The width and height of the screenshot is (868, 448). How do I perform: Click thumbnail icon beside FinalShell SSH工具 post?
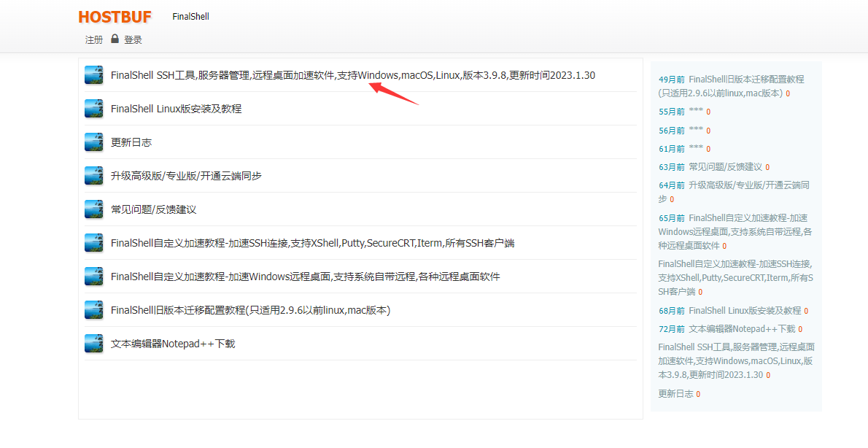(93, 74)
